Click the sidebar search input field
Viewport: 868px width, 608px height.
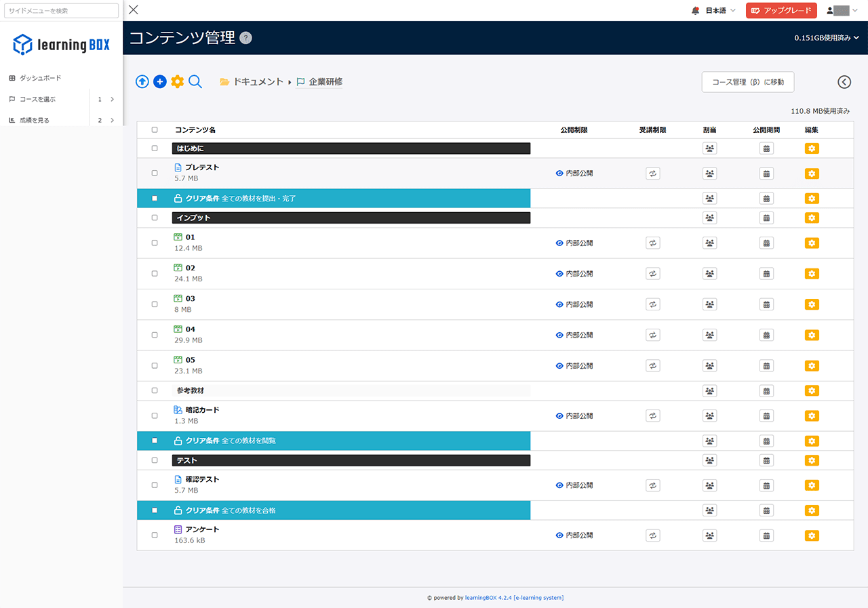(x=61, y=10)
